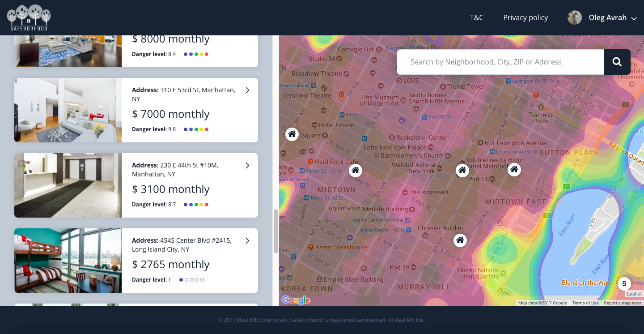This screenshot has height=334, width=644.
Task: Open photo of 4545 Center Blvd bedroom
Action: coord(68,261)
